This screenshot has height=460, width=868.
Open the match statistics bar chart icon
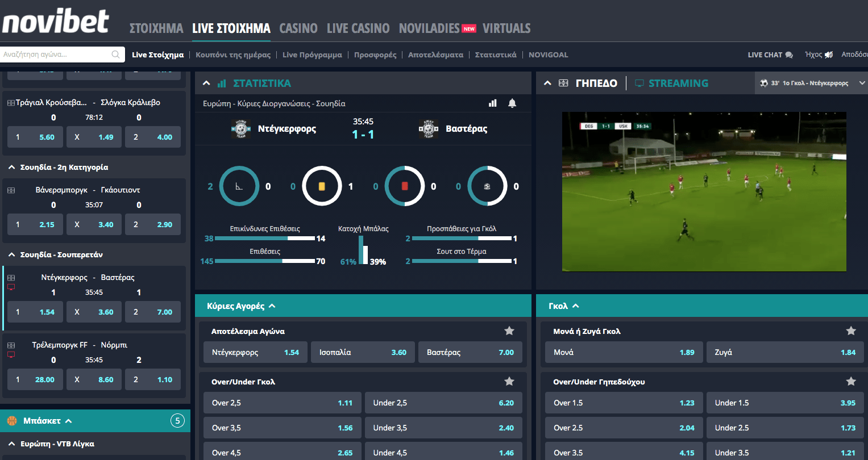493,103
